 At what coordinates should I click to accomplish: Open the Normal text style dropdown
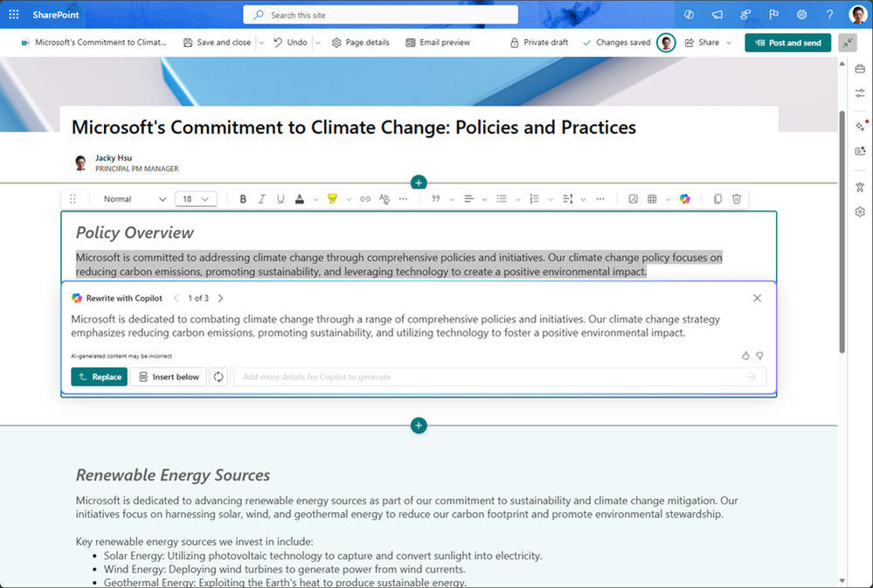point(135,199)
